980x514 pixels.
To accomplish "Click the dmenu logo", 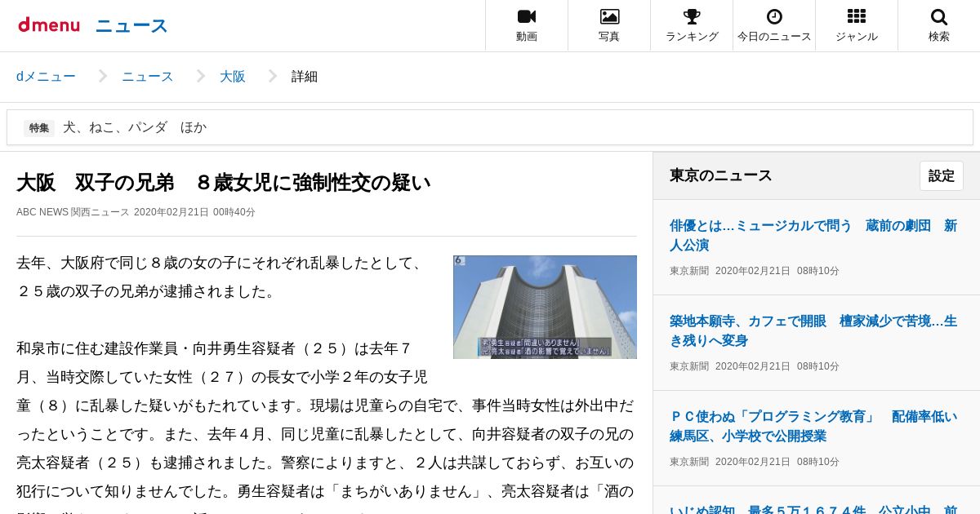I will (49, 25).
